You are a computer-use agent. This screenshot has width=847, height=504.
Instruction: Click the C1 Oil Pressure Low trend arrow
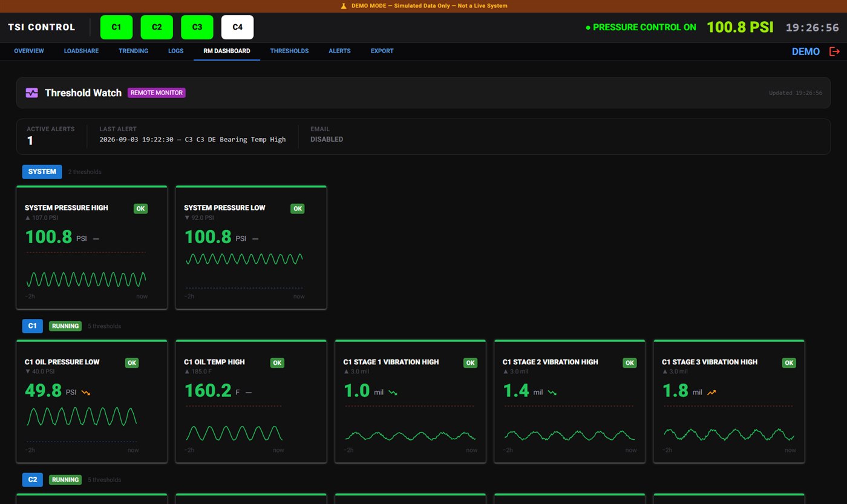[86, 393]
